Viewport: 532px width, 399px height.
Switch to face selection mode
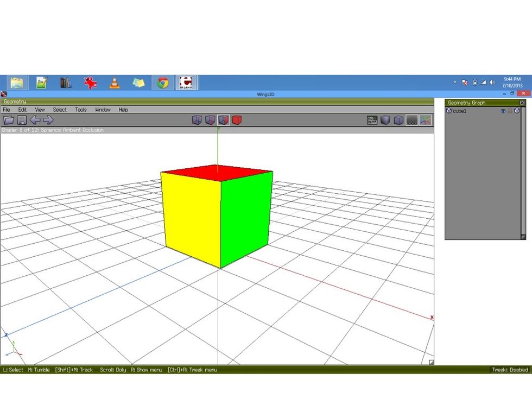pos(223,120)
